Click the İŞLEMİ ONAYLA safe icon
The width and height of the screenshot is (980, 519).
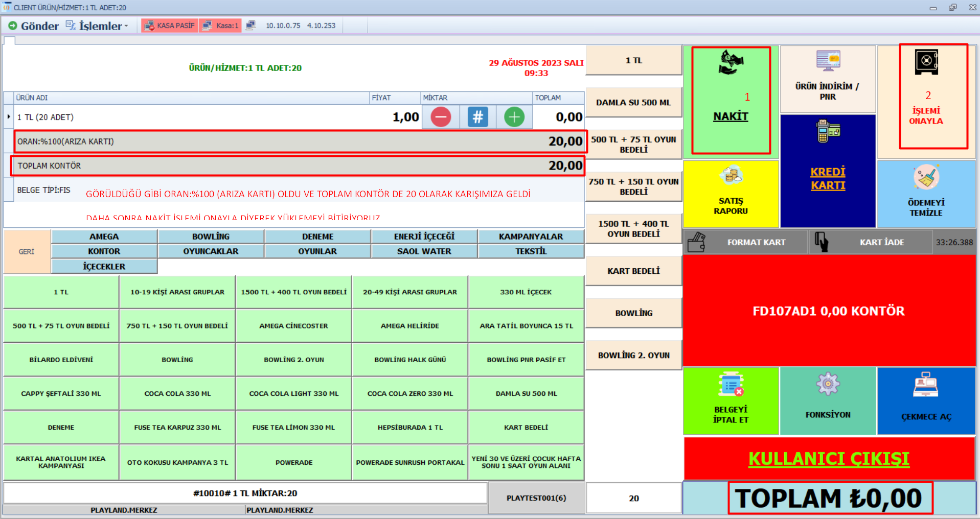point(926,62)
